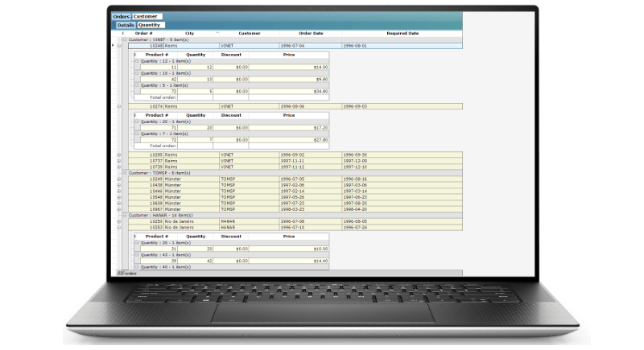
Task: Click the Price header in first detail grid
Action: coord(289,55)
